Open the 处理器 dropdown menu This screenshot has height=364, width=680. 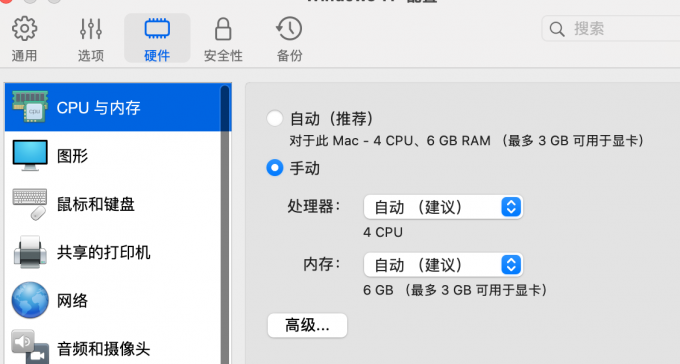(443, 207)
